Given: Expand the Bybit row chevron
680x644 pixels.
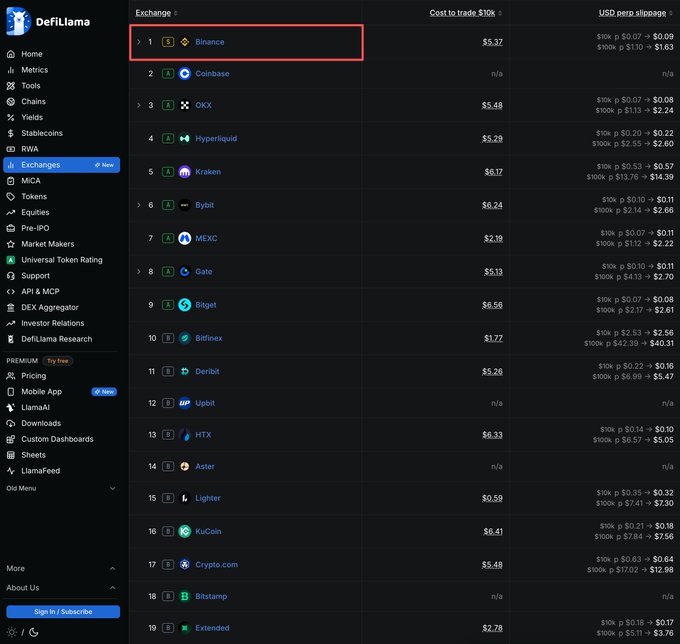Looking at the screenshot, I should [139, 205].
